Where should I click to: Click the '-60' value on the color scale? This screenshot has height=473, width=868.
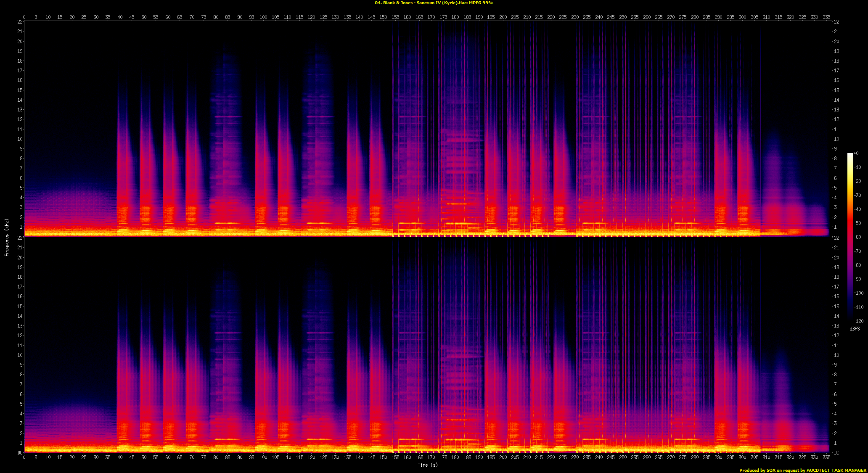[857, 237]
